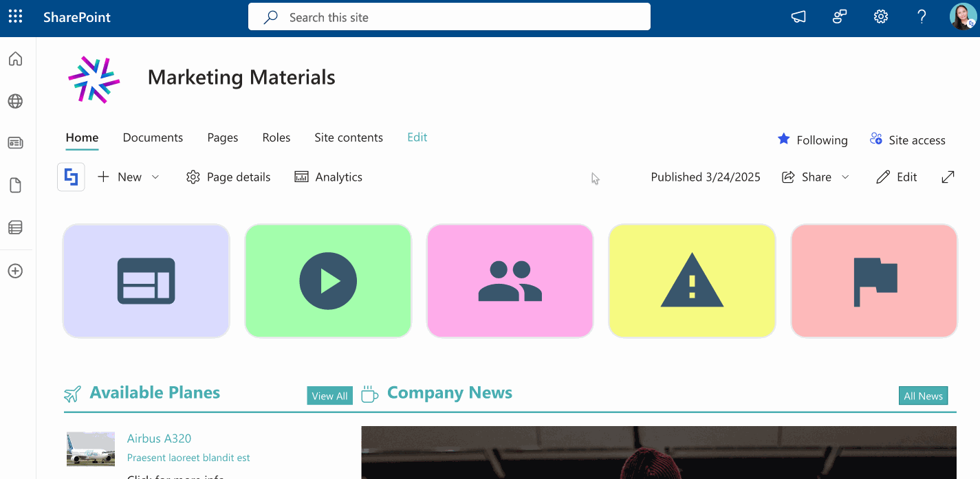The width and height of the screenshot is (980, 479).
Task: Open the Help question mark
Action: point(922,17)
